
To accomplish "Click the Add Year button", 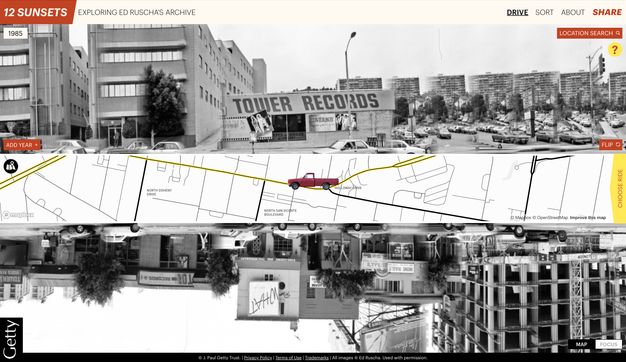I will [x=22, y=145].
